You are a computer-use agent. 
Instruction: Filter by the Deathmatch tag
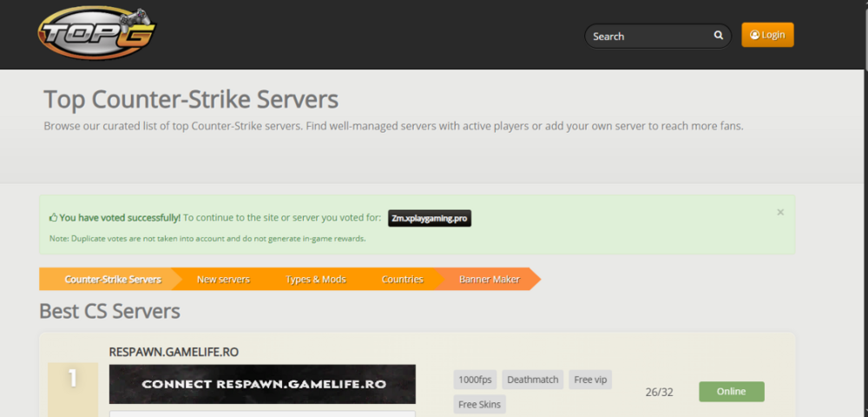coord(533,380)
